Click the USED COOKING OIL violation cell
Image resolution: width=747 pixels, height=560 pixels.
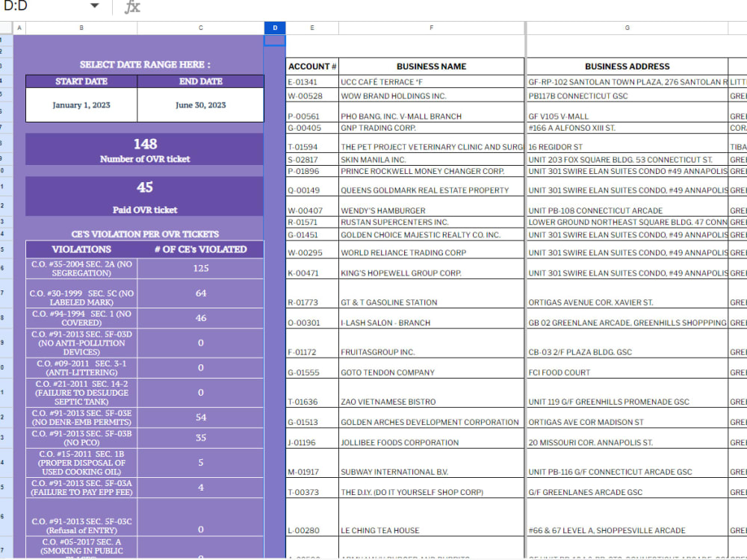(81, 462)
